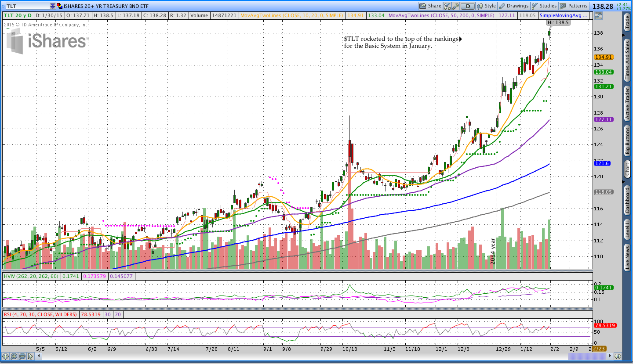
Task: Open the Times And Sales side tab
Action: [x=628, y=59]
